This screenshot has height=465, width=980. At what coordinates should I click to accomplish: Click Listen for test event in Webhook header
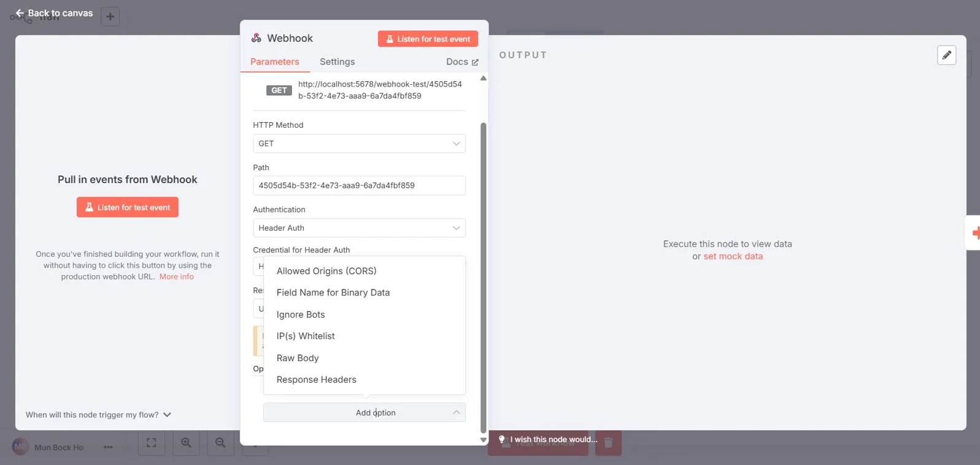428,39
